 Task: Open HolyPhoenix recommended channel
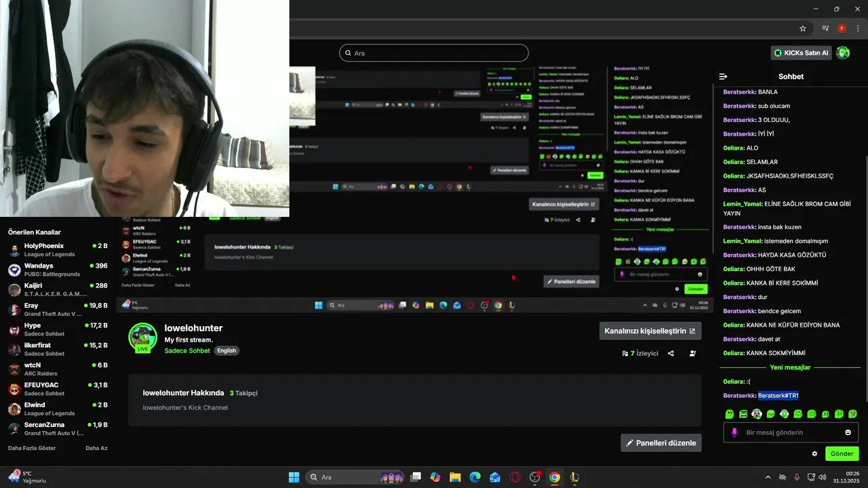pos(58,249)
